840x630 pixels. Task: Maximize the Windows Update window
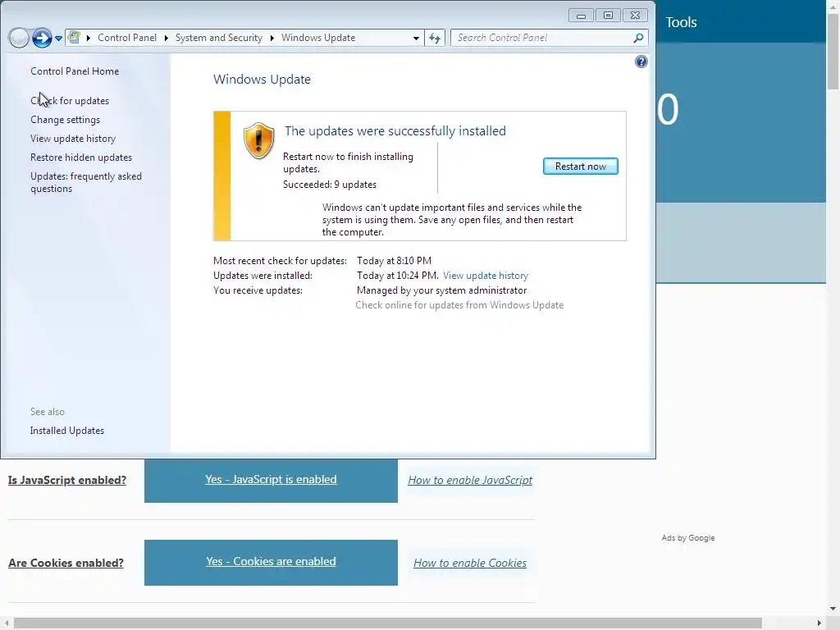coord(608,16)
